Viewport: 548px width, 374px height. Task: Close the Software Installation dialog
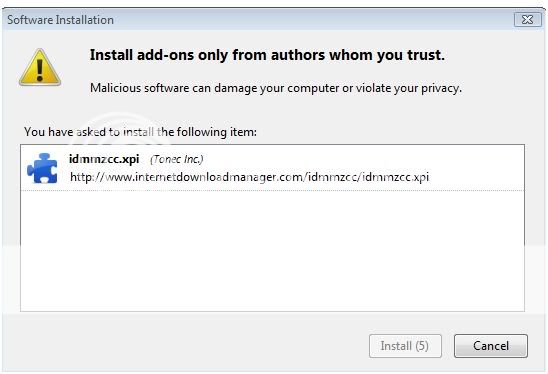[527, 20]
